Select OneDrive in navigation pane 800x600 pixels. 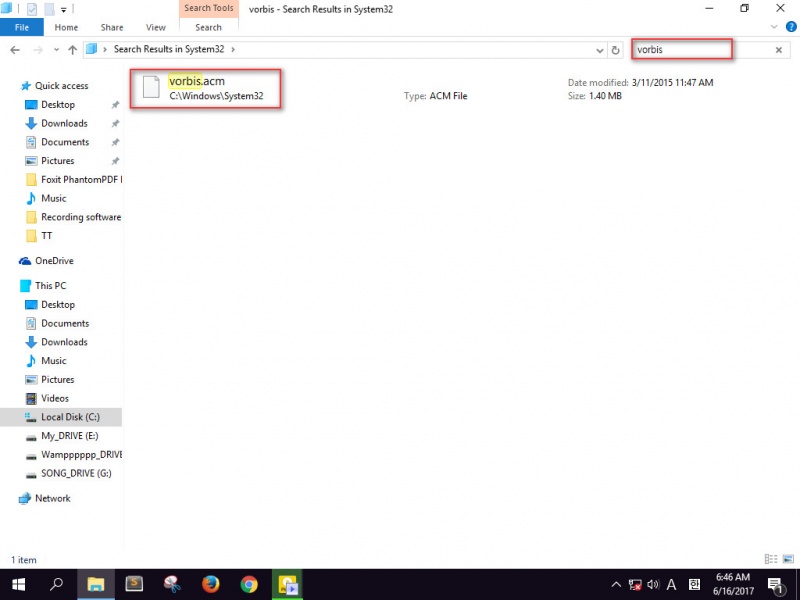pyautogui.click(x=54, y=261)
